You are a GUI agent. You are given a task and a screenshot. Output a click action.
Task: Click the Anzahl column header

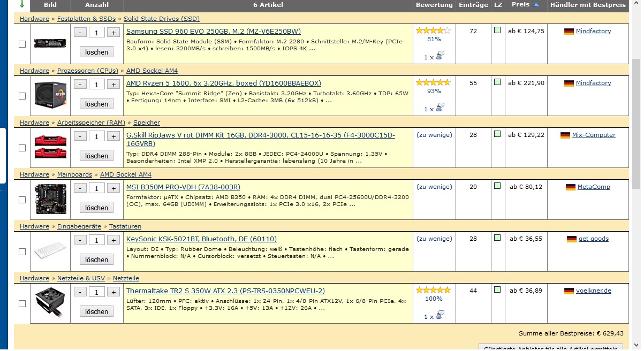pos(96,5)
